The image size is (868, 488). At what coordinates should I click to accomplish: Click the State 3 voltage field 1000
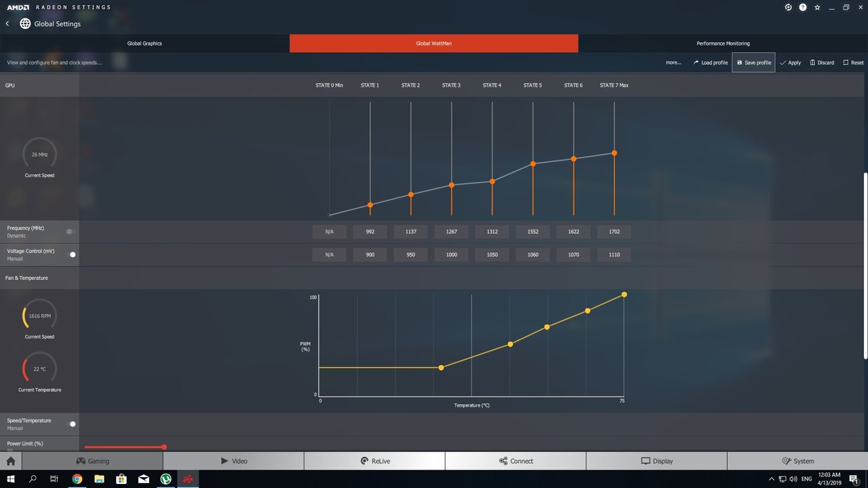(452, 255)
